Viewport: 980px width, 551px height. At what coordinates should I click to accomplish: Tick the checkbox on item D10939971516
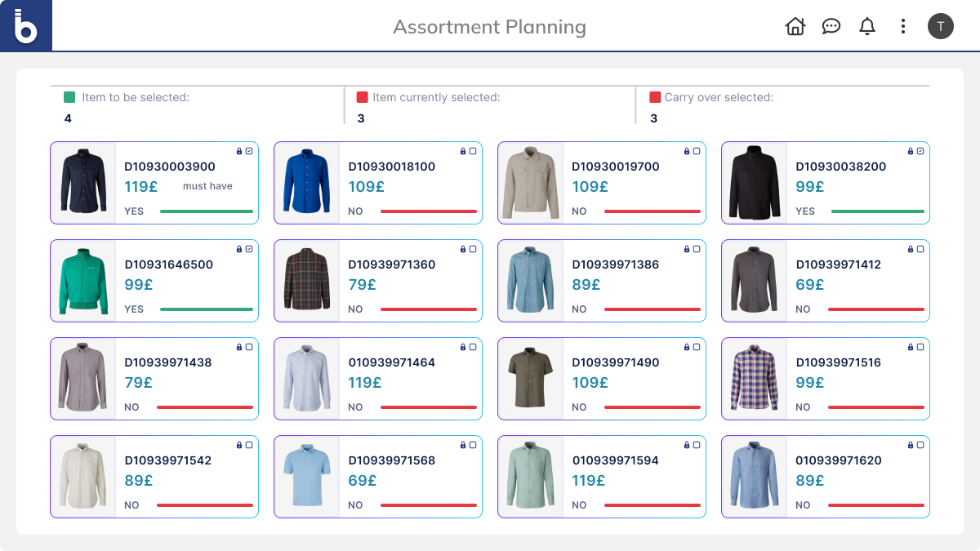click(x=920, y=347)
